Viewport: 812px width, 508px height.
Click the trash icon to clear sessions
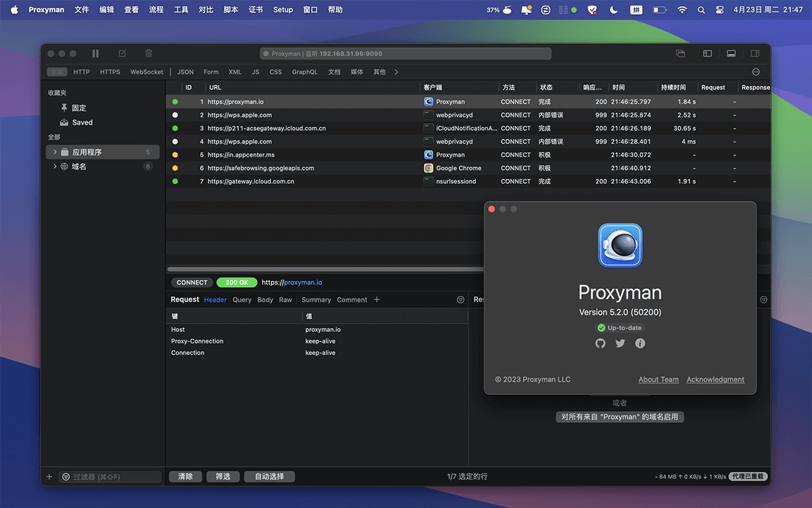click(x=148, y=54)
